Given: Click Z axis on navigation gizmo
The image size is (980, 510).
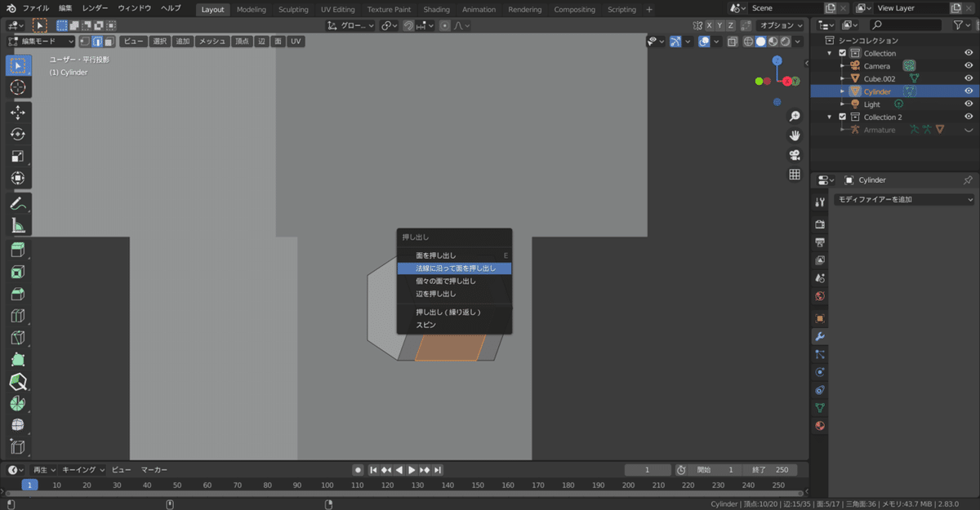Looking at the screenshot, I should (777, 60).
